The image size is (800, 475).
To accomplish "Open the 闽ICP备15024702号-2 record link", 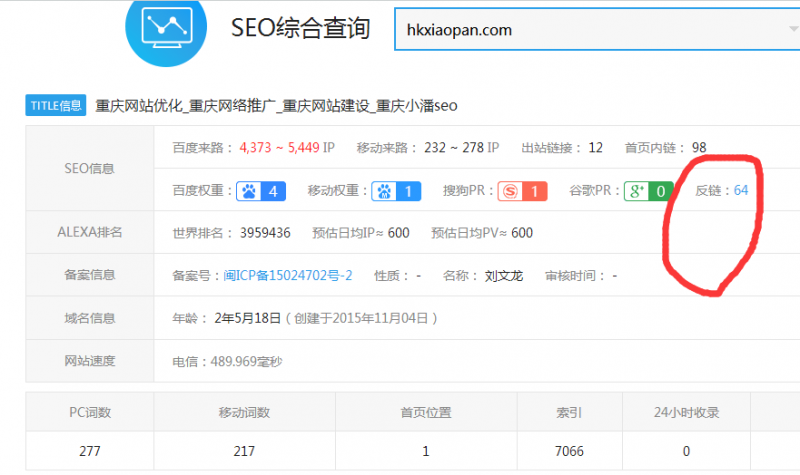I will [x=288, y=276].
